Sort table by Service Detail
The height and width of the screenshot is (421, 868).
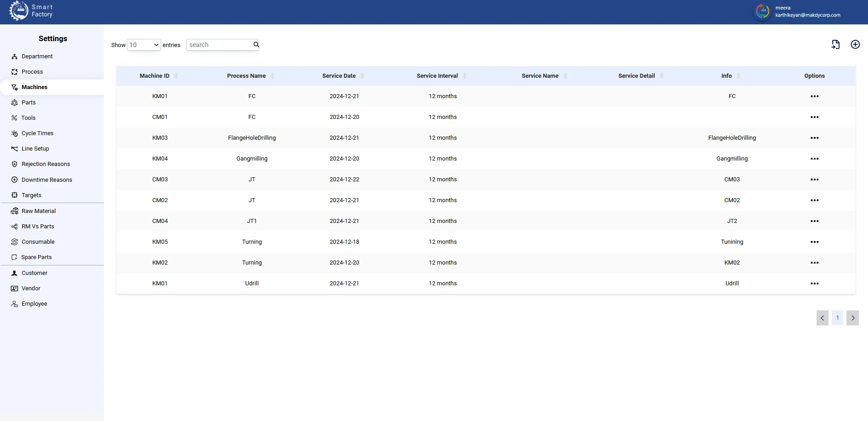pos(661,76)
